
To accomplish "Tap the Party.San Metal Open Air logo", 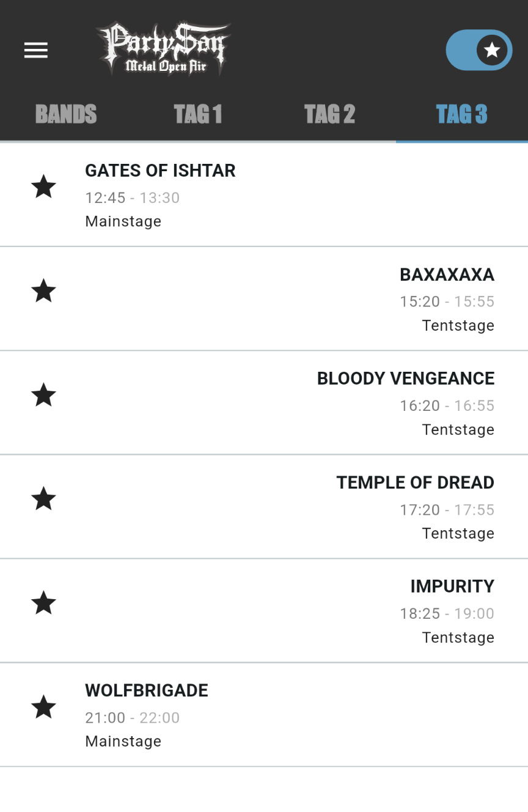I will [163, 49].
